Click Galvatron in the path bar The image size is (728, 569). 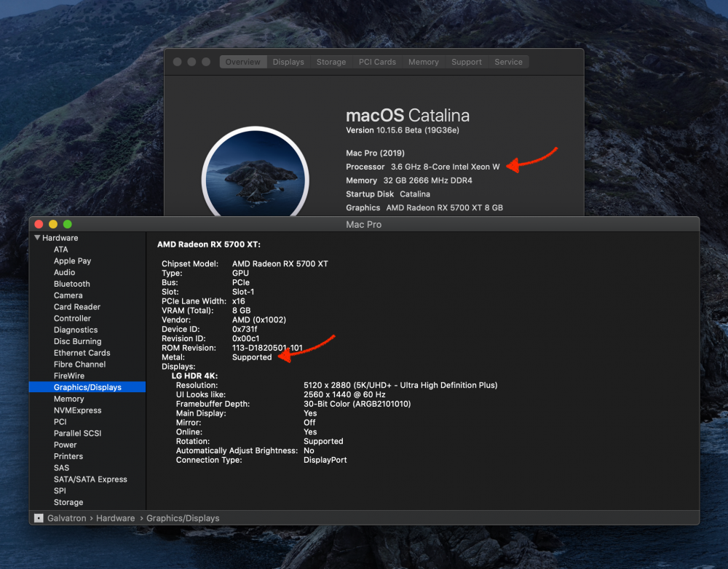(67, 518)
